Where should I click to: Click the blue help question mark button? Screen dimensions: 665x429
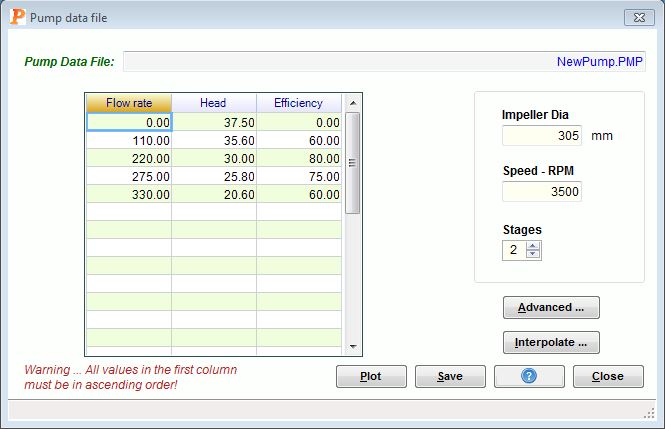tap(529, 376)
